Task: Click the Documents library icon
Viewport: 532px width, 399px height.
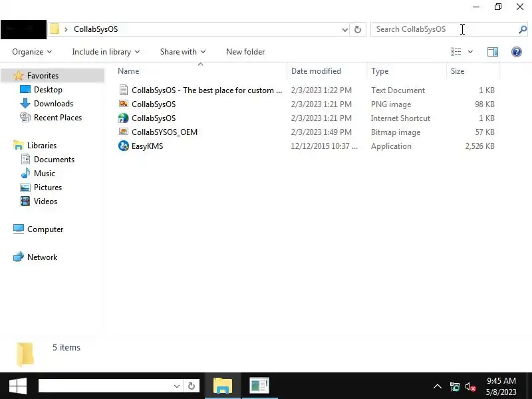Action: [25, 159]
